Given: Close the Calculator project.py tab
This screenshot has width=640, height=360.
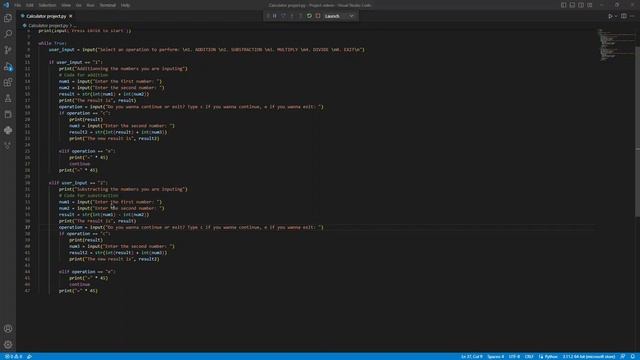Looking at the screenshot, I should coord(71,16).
